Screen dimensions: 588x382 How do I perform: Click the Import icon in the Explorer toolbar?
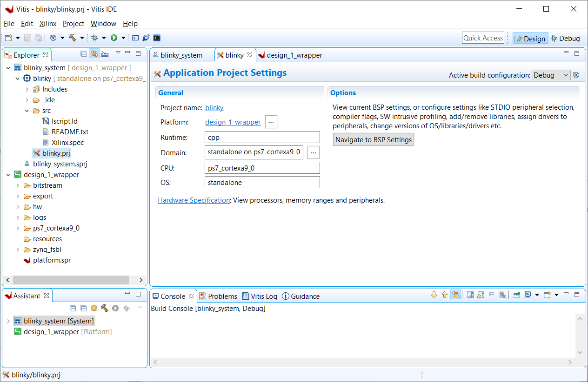tap(105, 53)
